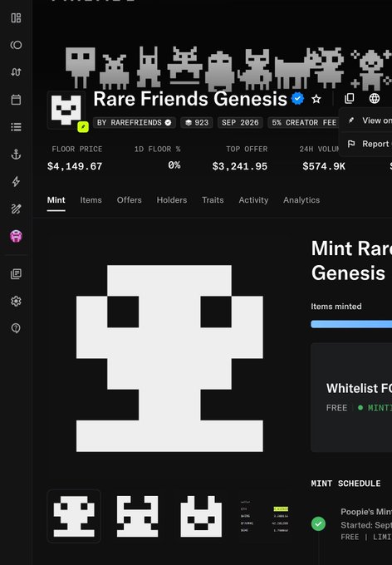Click the green check schedule marker
The image size is (392, 565).
tap(319, 523)
